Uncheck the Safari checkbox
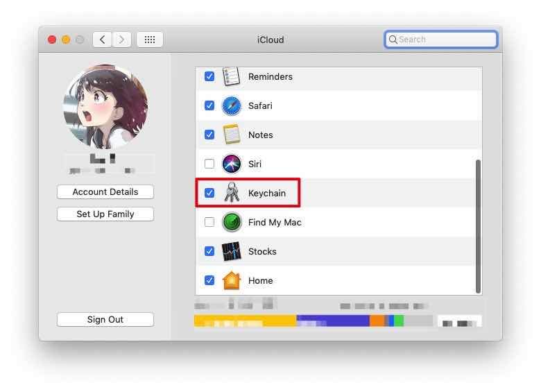The height and width of the screenshot is (392, 541). coord(209,105)
